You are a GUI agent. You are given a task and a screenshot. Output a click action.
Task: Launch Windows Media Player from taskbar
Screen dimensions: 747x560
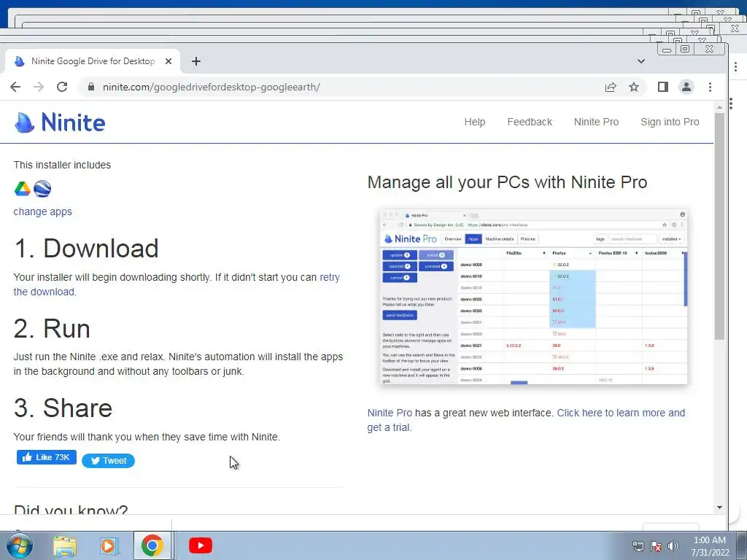coord(108,545)
